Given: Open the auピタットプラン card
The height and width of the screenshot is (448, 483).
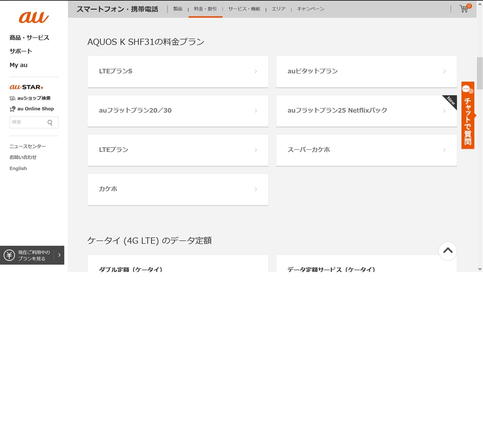Looking at the screenshot, I should tap(366, 72).
